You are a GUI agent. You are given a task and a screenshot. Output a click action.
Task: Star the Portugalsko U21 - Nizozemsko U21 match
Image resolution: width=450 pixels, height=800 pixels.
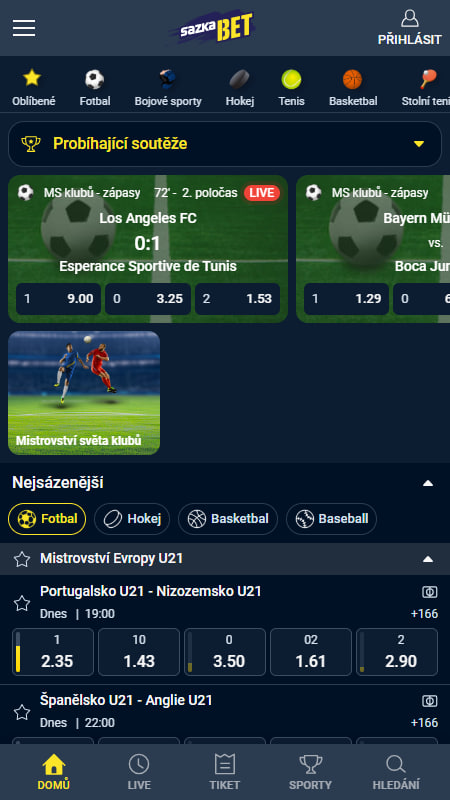pyautogui.click(x=22, y=603)
